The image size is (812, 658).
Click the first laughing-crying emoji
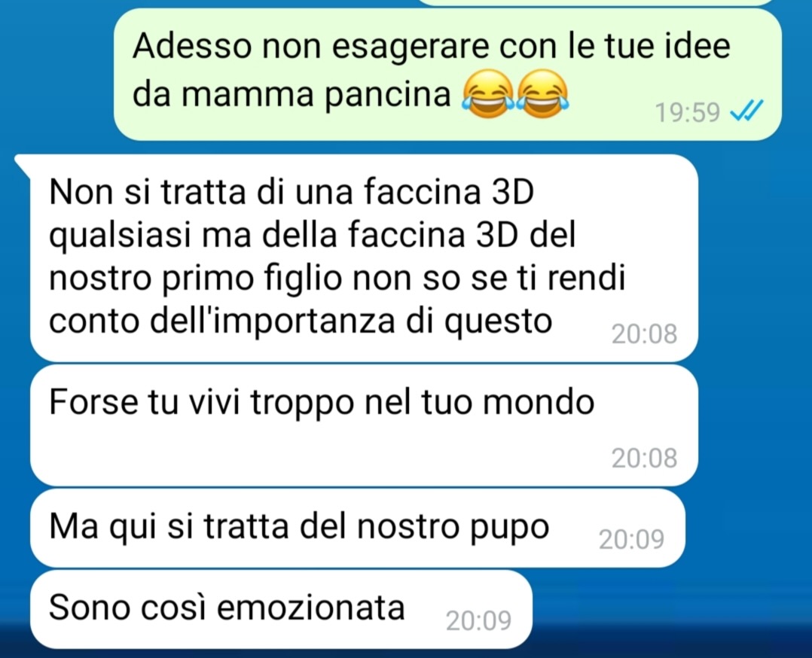click(x=489, y=94)
